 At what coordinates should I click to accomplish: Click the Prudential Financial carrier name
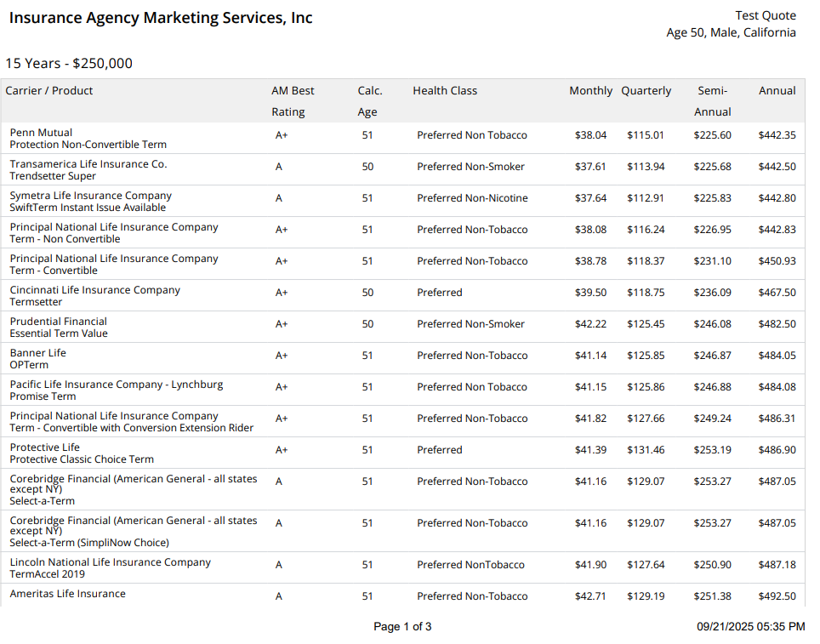58,322
